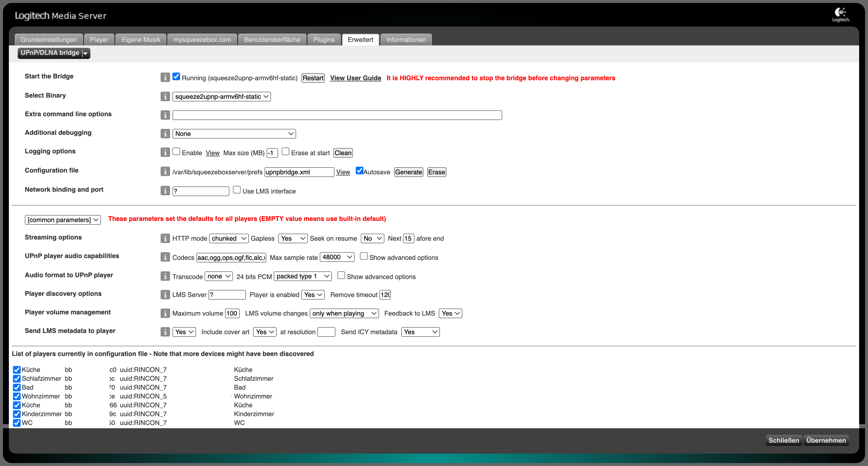Viewport: 868px width, 466px height.
Task: Open the [common parameters] player selector
Action: (x=63, y=220)
